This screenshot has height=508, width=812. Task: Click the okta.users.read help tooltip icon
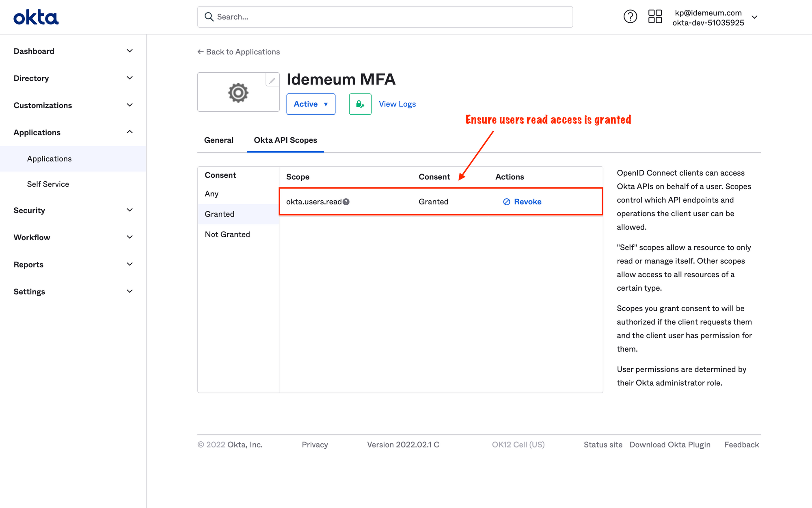(x=346, y=202)
